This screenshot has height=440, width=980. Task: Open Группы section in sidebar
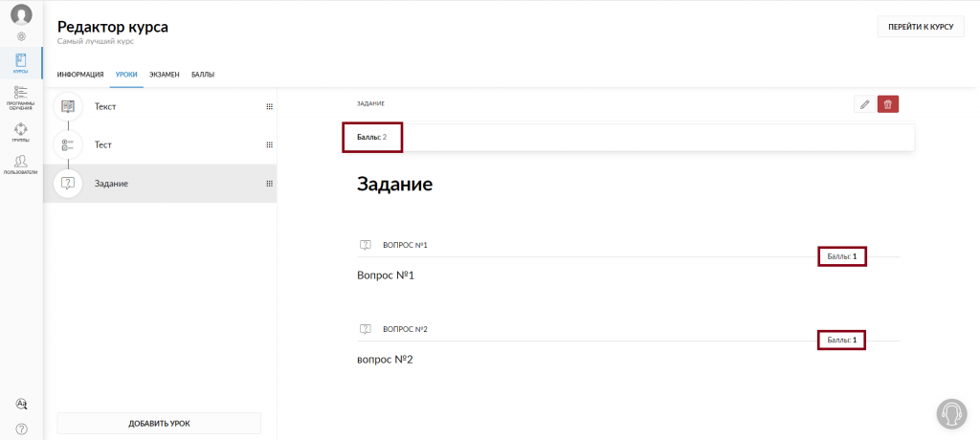point(21,133)
